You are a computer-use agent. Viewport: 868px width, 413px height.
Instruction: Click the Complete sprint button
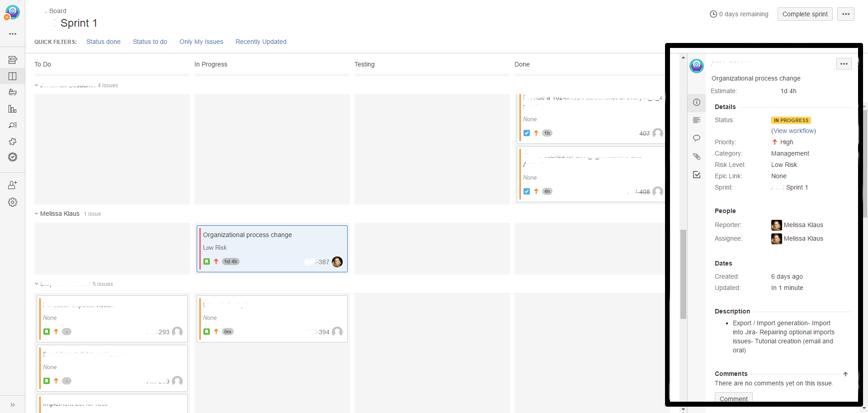pyautogui.click(x=805, y=14)
